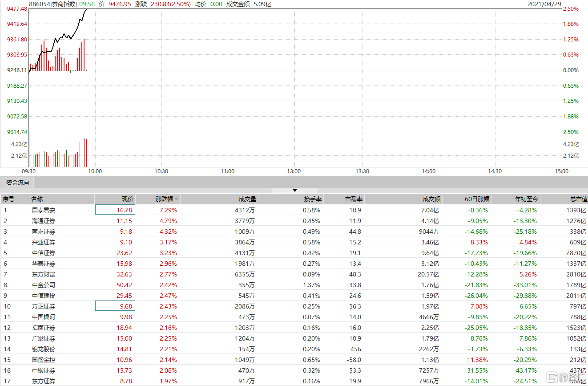Open the 资金流向 tab
The width and height of the screenshot is (588, 386).
(17, 183)
